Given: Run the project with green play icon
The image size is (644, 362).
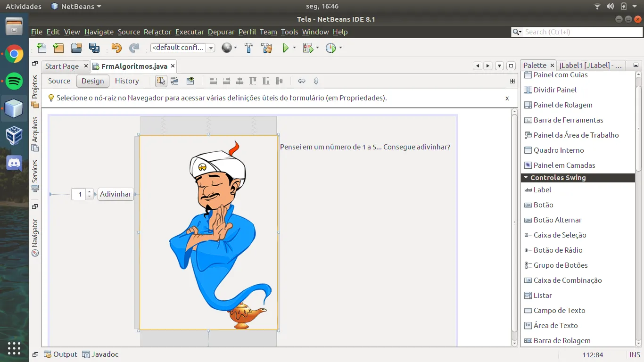Looking at the screenshot, I should pos(285,48).
